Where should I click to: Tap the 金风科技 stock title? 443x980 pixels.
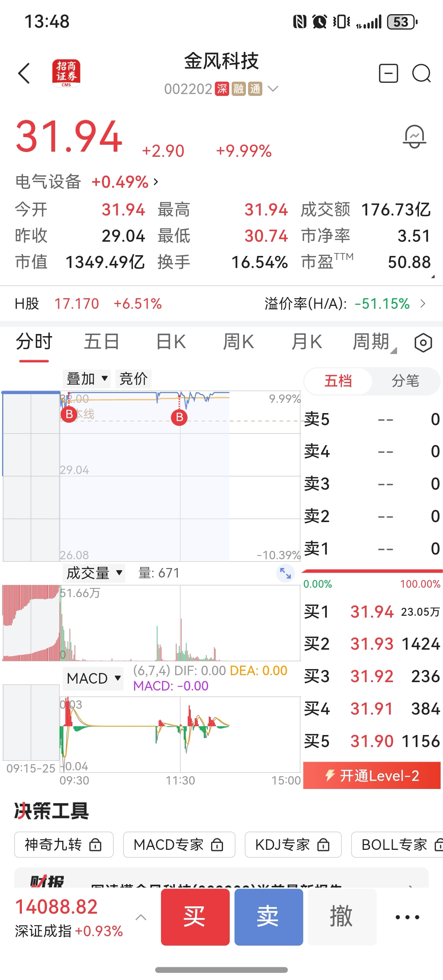(221, 61)
